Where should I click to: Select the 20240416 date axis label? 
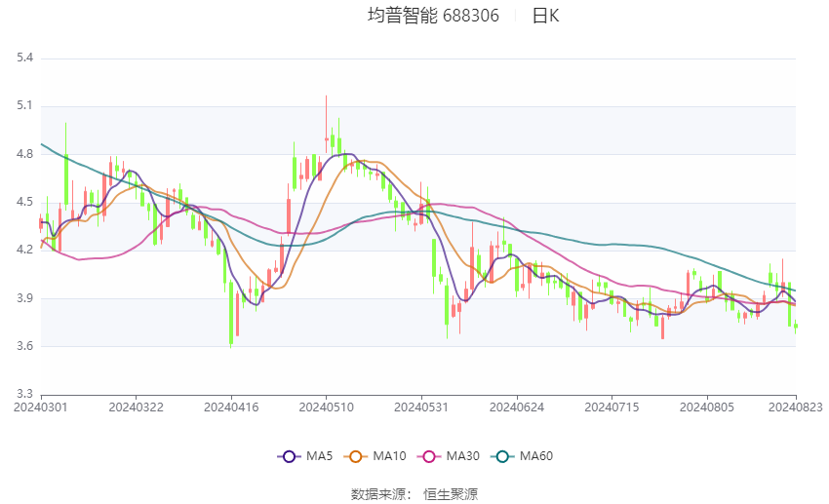coord(231,407)
